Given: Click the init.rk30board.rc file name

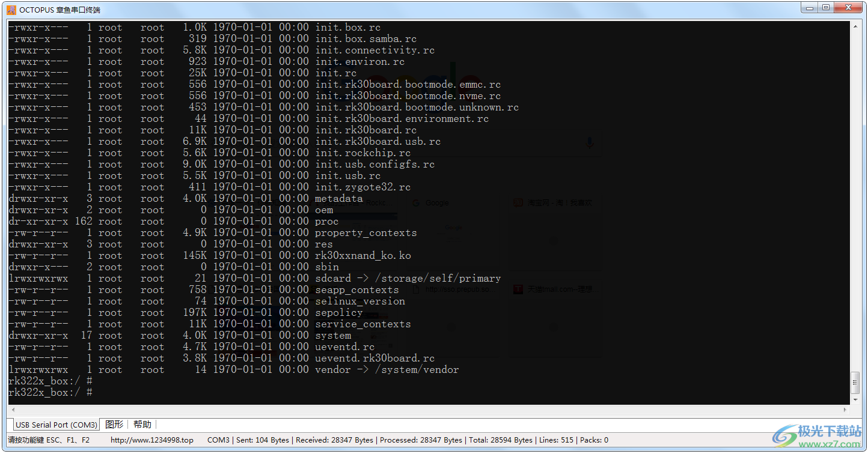Looking at the screenshot, I should (x=366, y=130).
